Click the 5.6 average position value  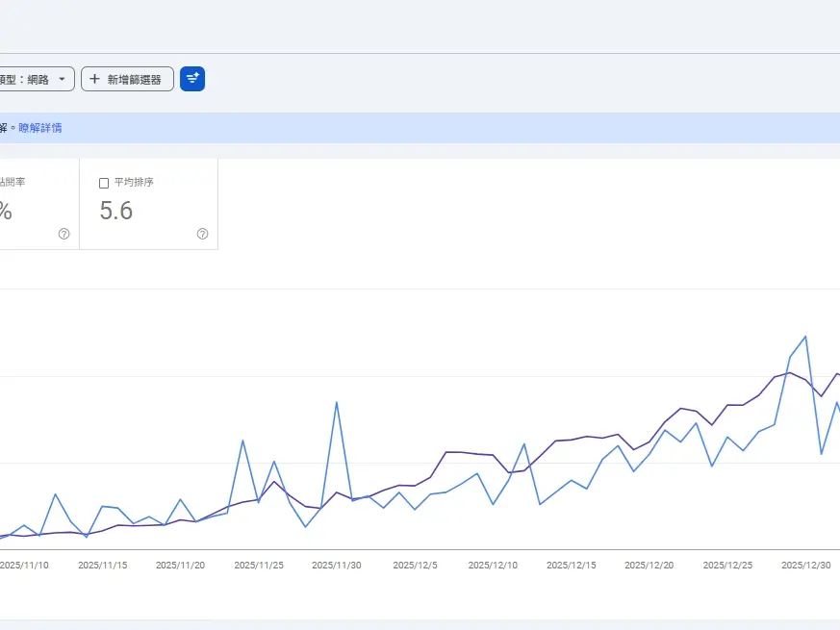tap(115, 211)
